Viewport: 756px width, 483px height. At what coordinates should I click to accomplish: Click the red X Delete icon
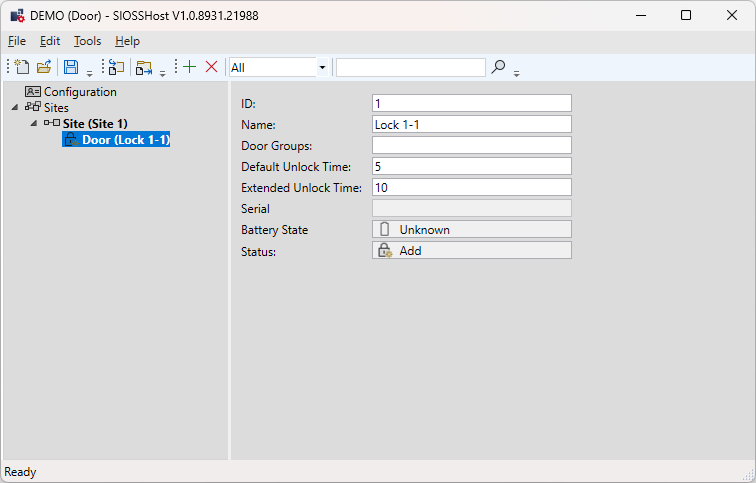pos(211,67)
